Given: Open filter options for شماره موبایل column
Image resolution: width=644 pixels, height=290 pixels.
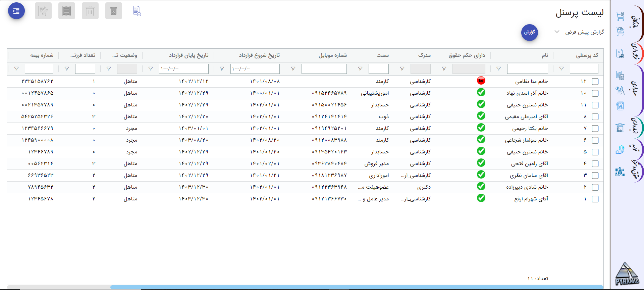Looking at the screenshot, I should [x=293, y=69].
